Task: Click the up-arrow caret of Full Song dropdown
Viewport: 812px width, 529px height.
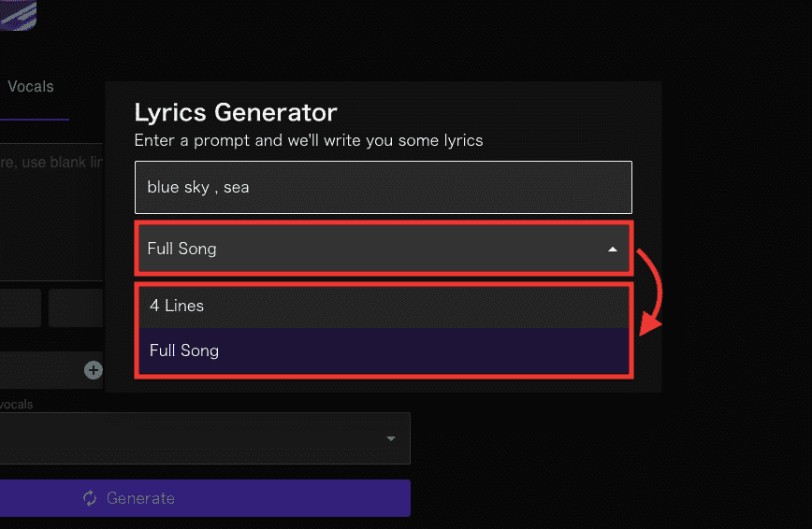Action: pos(613,250)
